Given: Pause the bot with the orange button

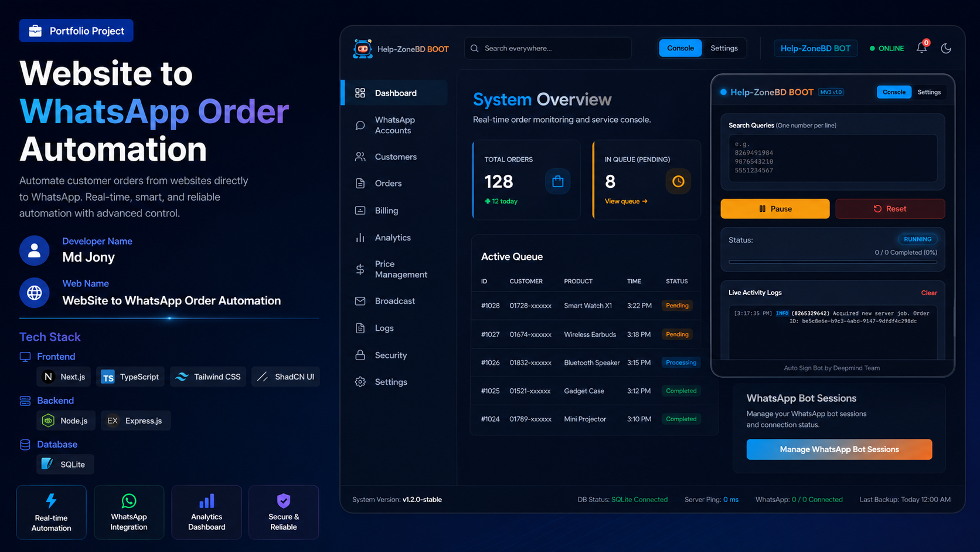Looking at the screenshot, I should pos(775,209).
